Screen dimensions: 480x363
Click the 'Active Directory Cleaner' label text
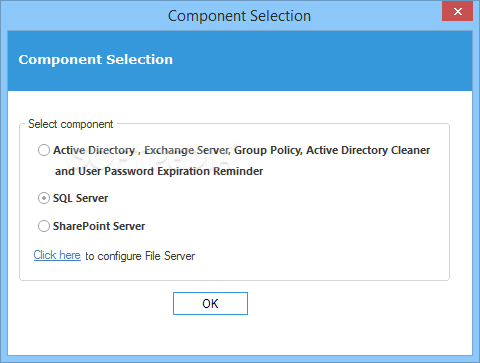(x=368, y=150)
